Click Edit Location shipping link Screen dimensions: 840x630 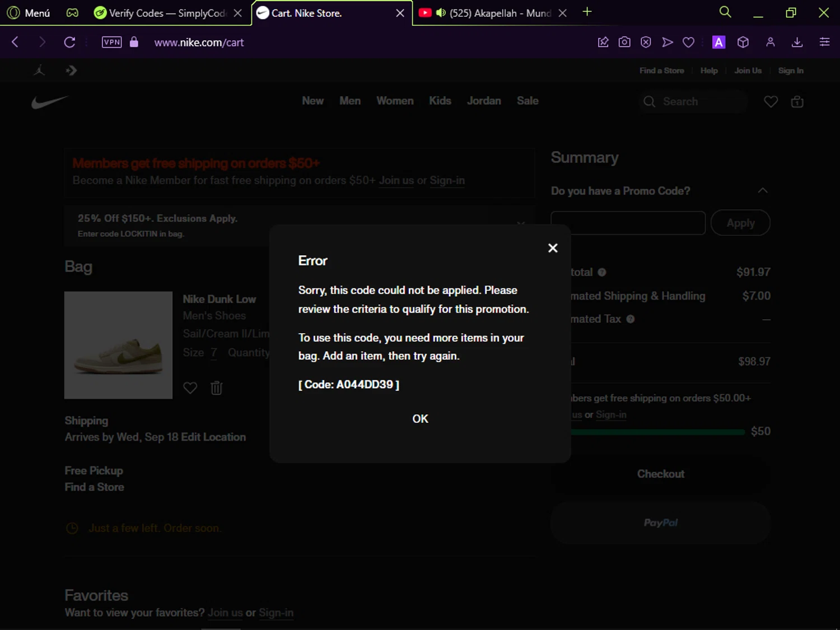(213, 437)
